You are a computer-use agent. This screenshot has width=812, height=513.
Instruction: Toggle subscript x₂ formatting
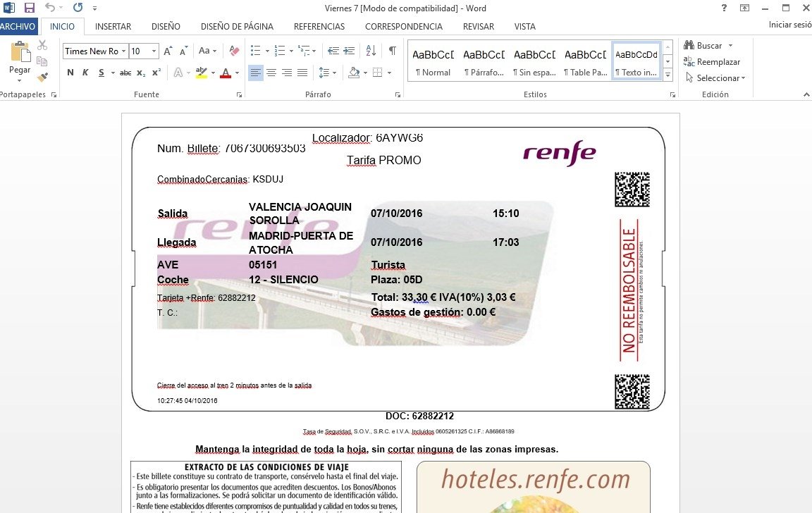[x=141, y=73]
